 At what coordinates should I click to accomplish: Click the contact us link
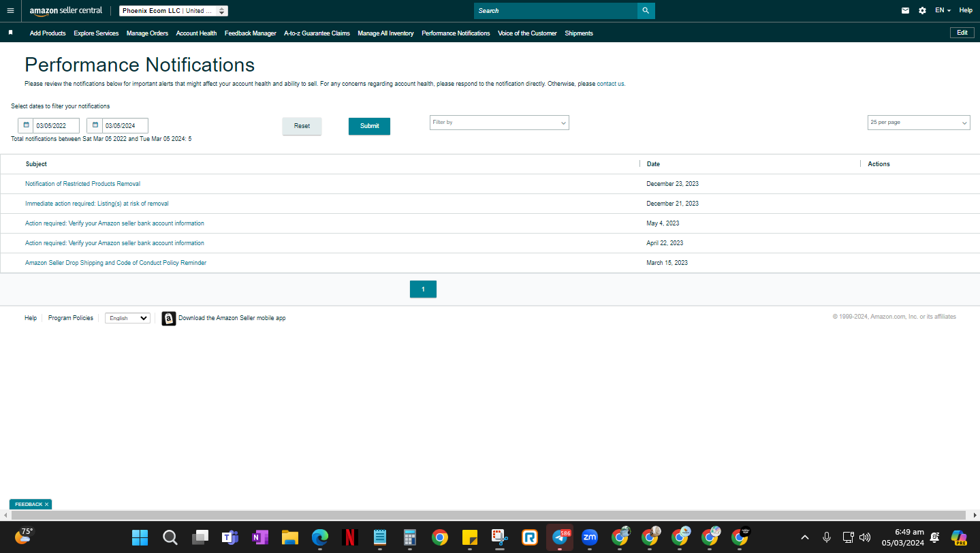[610, 84]
